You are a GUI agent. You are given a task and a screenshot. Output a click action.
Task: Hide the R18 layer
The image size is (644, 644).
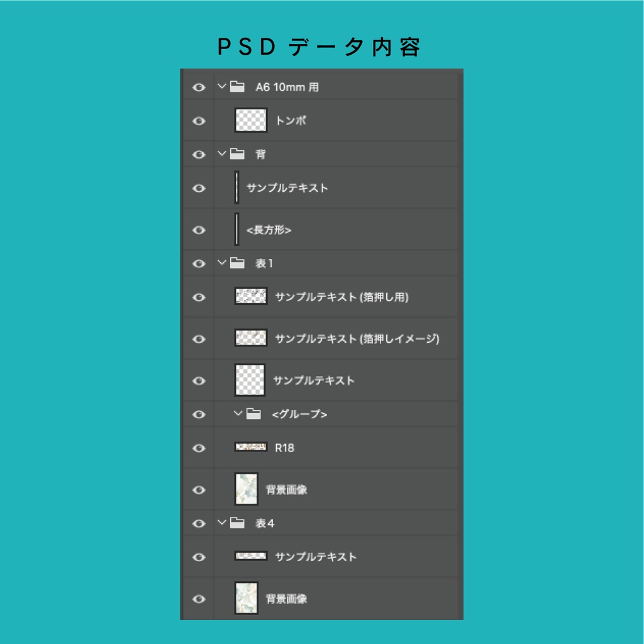[199, 448]
